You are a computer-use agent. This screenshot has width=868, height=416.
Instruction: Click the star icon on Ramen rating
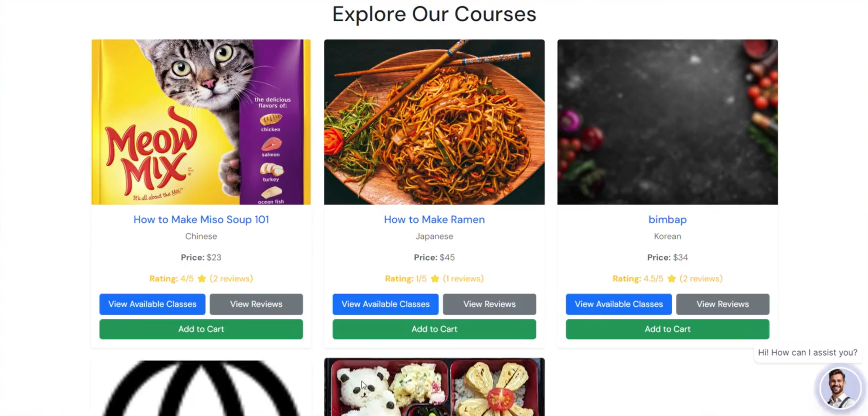435,278
